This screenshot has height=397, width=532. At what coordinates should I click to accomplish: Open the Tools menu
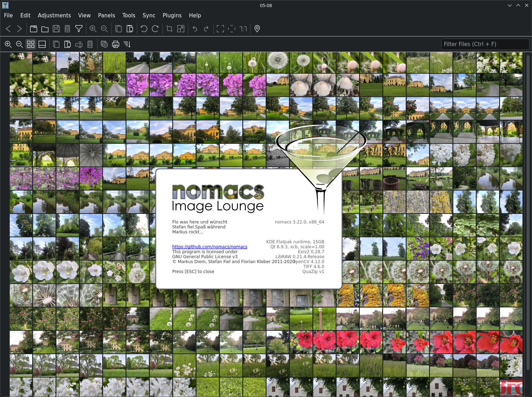[129, 15]
